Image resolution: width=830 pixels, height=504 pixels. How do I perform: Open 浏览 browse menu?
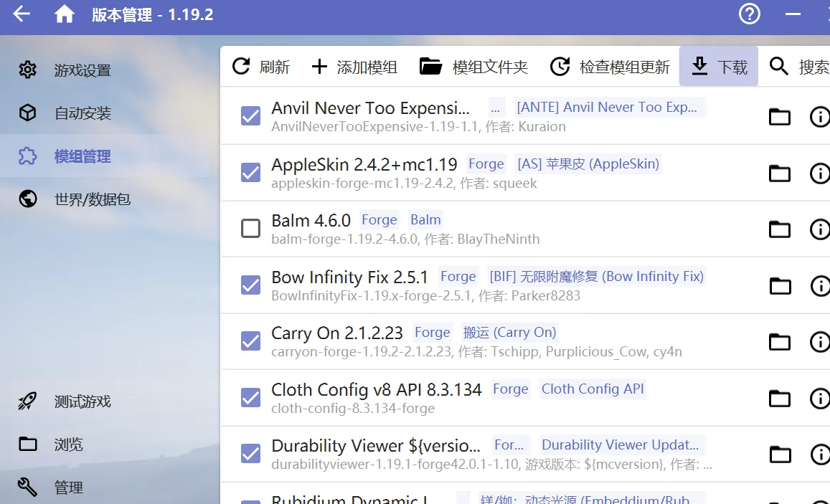pos(110,444)
